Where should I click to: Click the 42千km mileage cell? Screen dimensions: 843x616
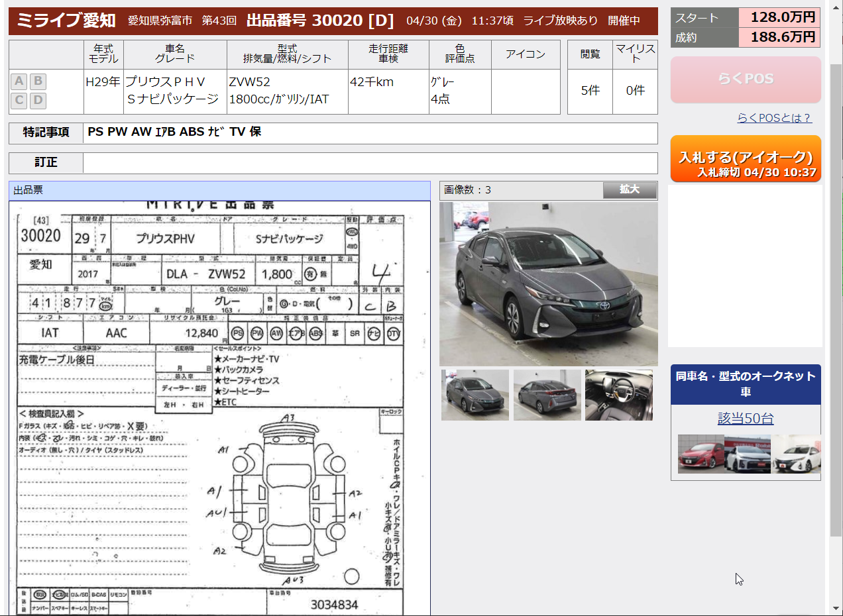pos(388,91)
